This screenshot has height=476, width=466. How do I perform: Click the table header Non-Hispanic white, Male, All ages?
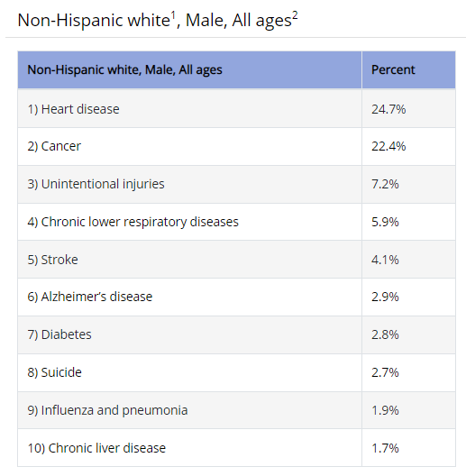[x=124, y=69]
